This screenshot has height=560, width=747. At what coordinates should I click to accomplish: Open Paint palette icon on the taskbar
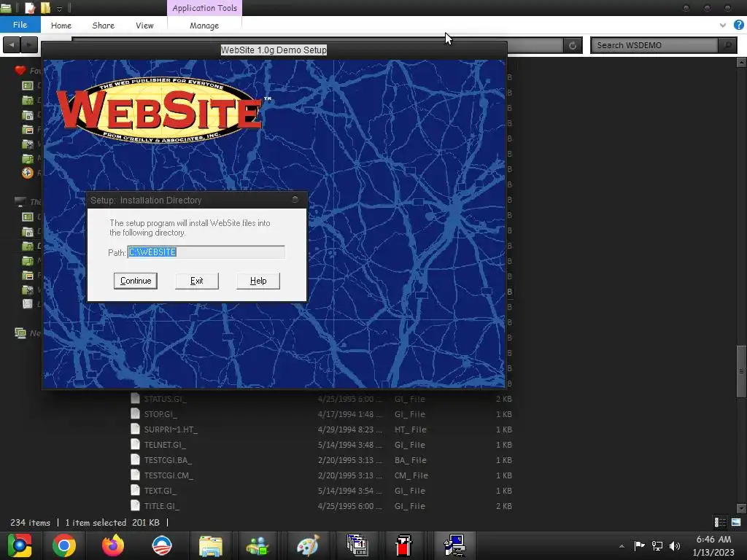308,545
